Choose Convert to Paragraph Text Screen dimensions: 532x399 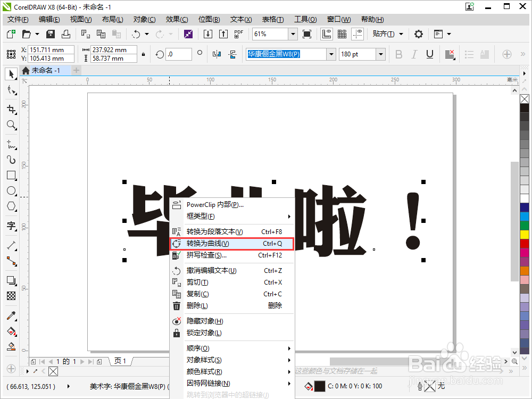(x=232, y=232)
